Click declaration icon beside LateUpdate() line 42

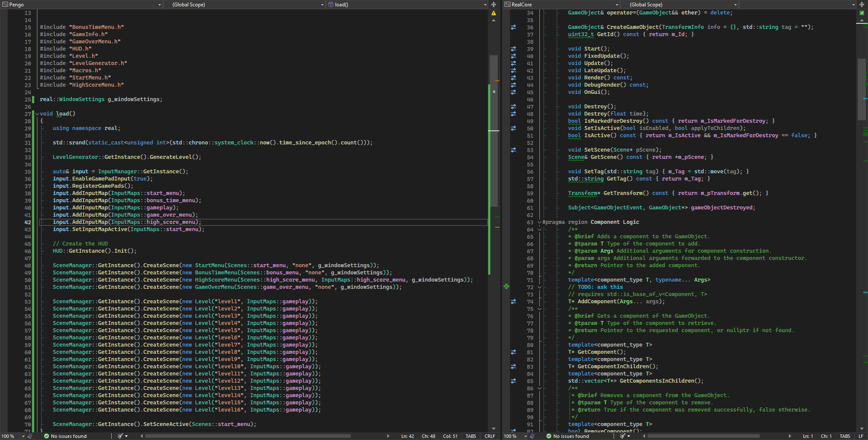click(513, 71)
